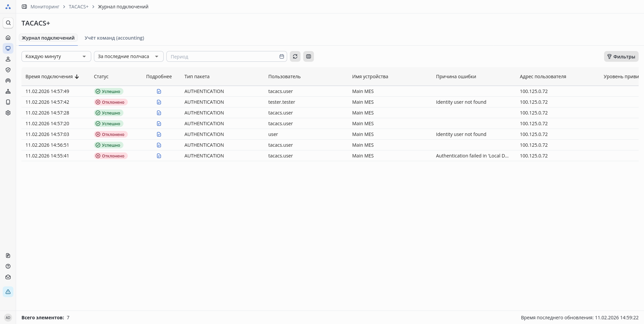The height and width of the screenshot is (324, 644).
Task: Open details icon for the 14:55:41 entry
Action: pyautogui.click(x=159, y=156)
